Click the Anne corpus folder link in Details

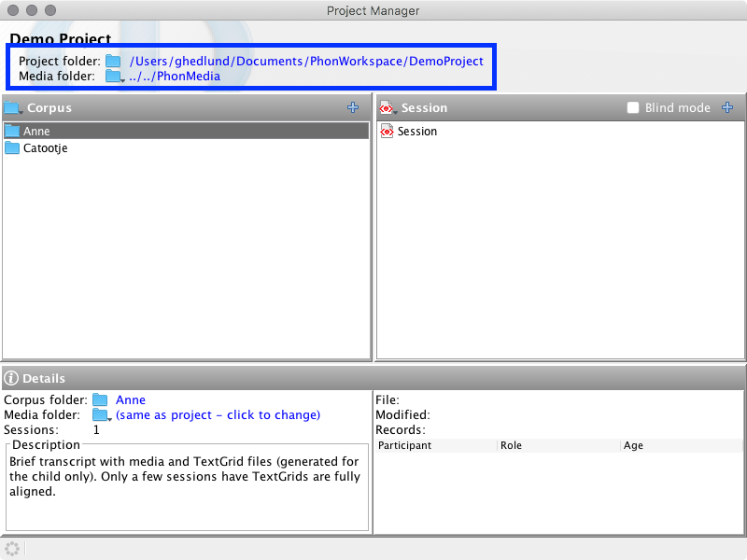[131, 399]
